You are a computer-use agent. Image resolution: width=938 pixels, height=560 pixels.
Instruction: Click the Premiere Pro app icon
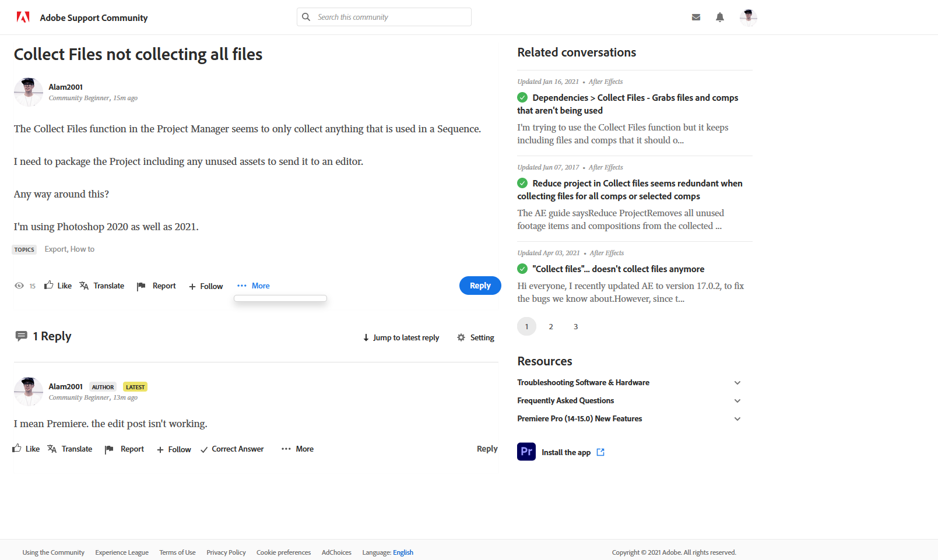click(526, 452)
